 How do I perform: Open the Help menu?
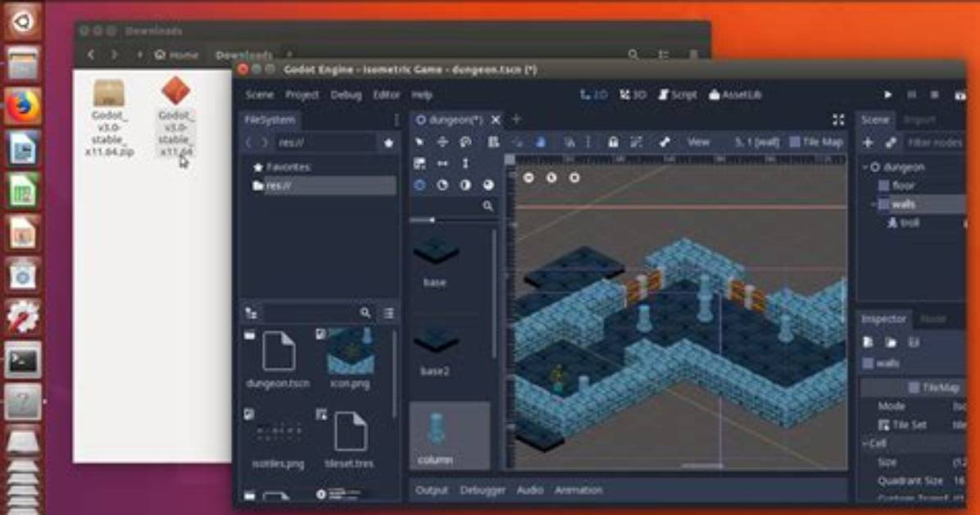[422, 94]
